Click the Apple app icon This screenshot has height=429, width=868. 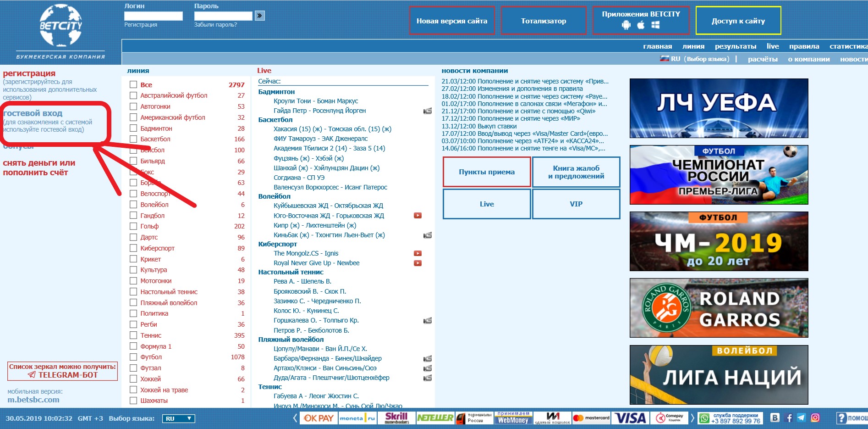(x=641, y=25)
